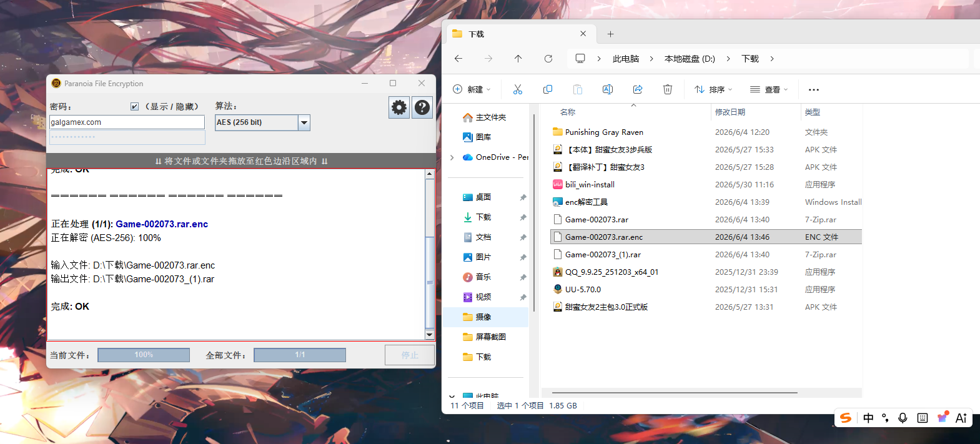Open the Sogou IME soft keyboard icon

(923, 418)
